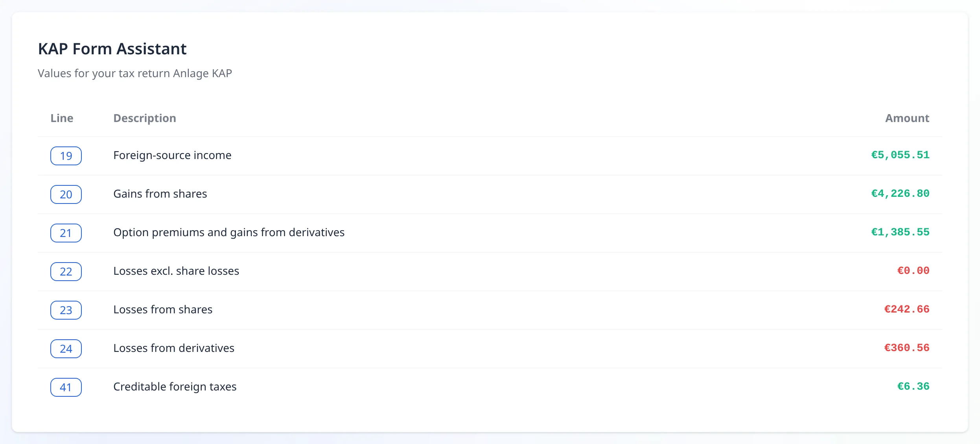Select the 'Foreign-source income' description
980x444 pixels.
172,155
